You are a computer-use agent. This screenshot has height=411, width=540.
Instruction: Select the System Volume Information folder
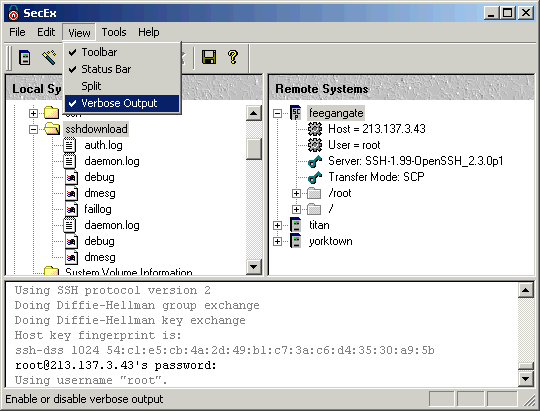(x=129, y=271)
